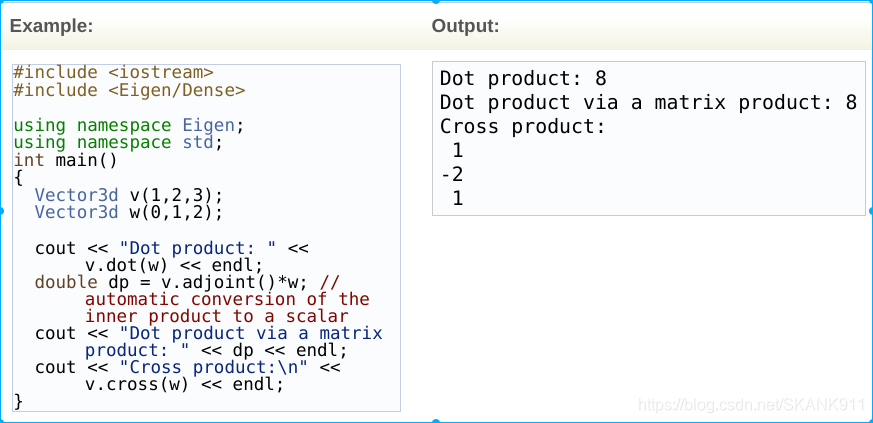873x423 pixels.
Task: Click the 'double dp = v.adjoint()*w;' statement
Action: (170, 282)
